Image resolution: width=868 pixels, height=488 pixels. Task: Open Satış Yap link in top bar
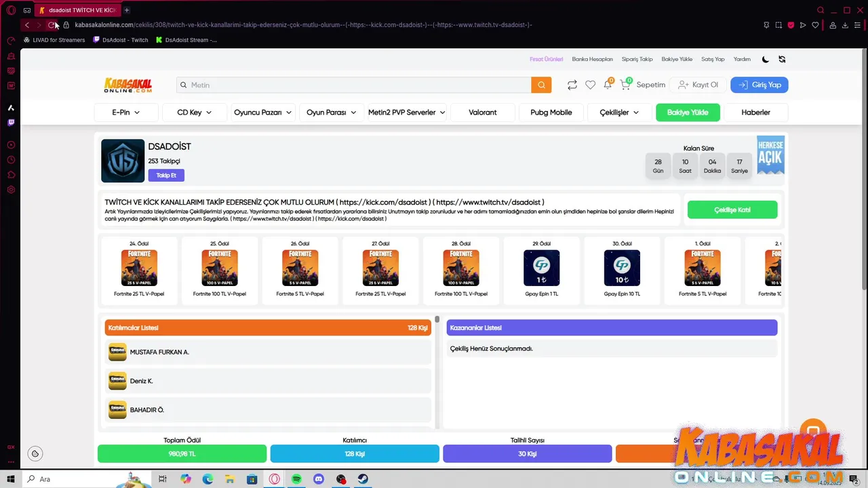point(713,59)
